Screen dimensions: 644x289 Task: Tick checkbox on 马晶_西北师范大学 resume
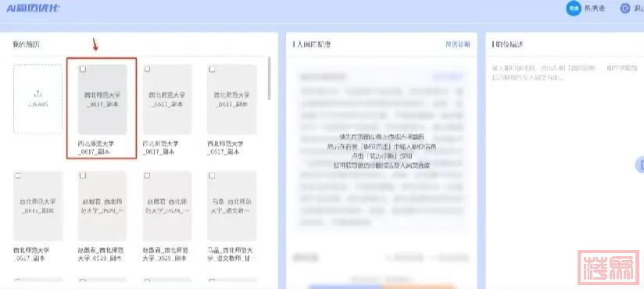(x=212, y=176)
